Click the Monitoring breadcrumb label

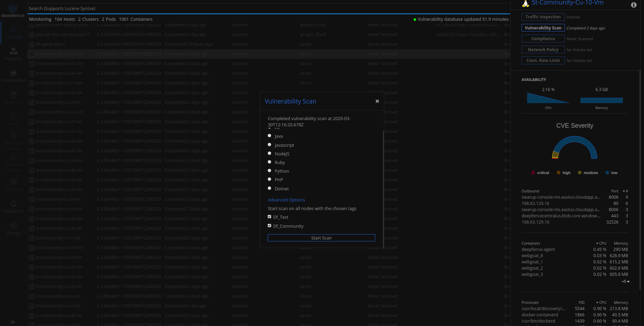tap(40, 19)
